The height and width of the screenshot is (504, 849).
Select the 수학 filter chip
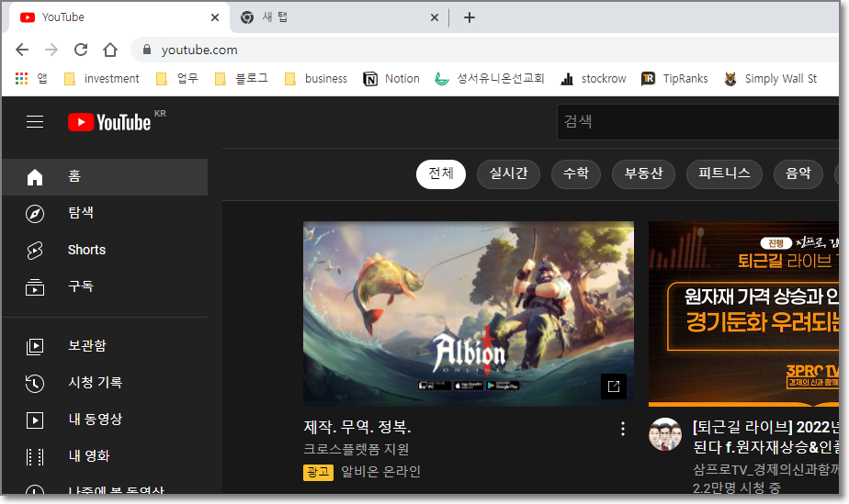coord(576,174)
